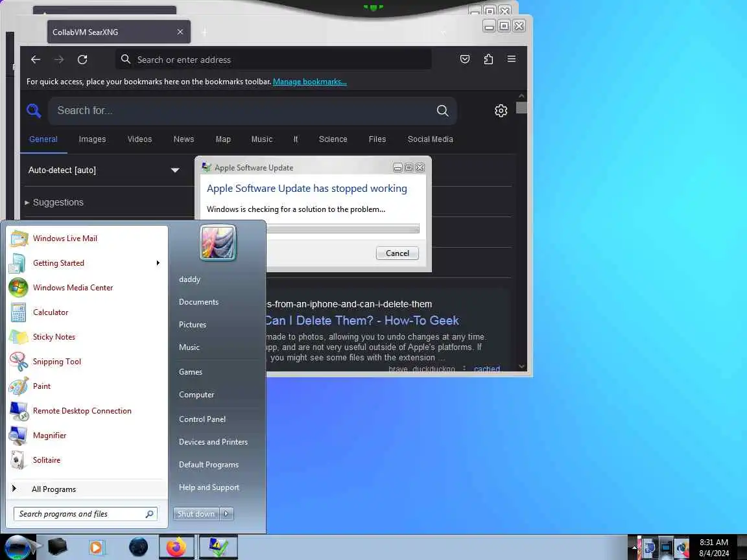Open the Save to Pocket icon

click(x=465, y=59)
